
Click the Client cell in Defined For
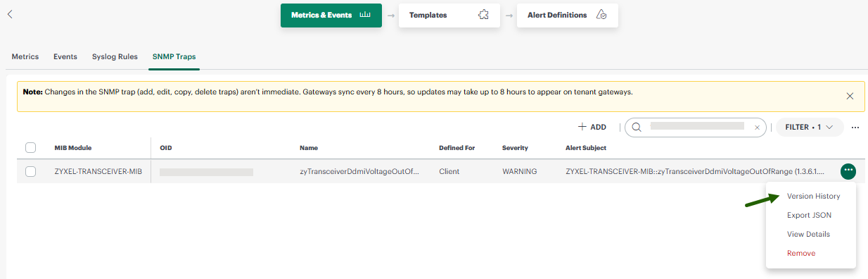point(449,171)
